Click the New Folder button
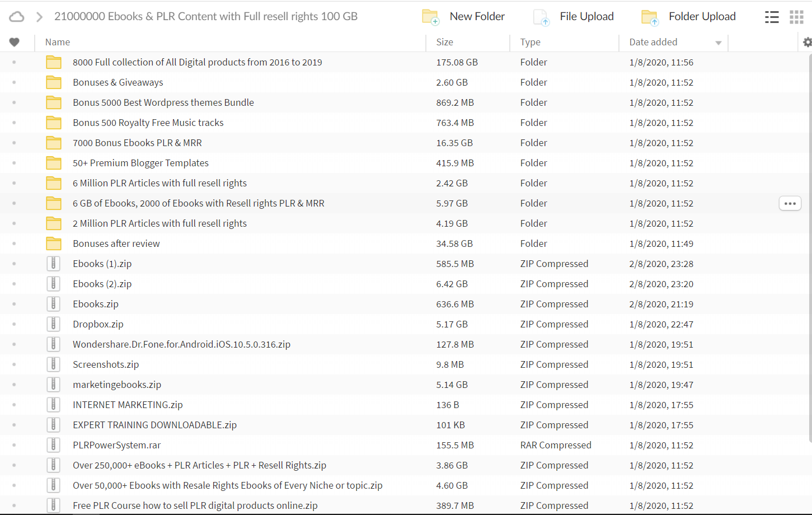This screenshot has height=515, width=812. tap(464, 17)
